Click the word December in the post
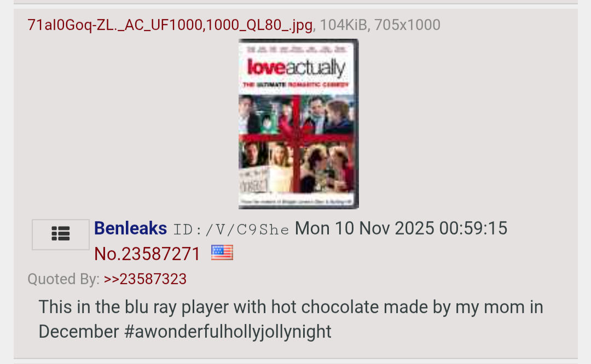The image size is (591, 364). 79,332
